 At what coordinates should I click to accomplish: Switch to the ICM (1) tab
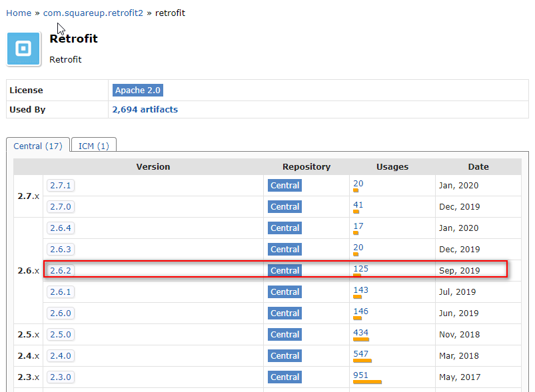(x=94, y=146)
